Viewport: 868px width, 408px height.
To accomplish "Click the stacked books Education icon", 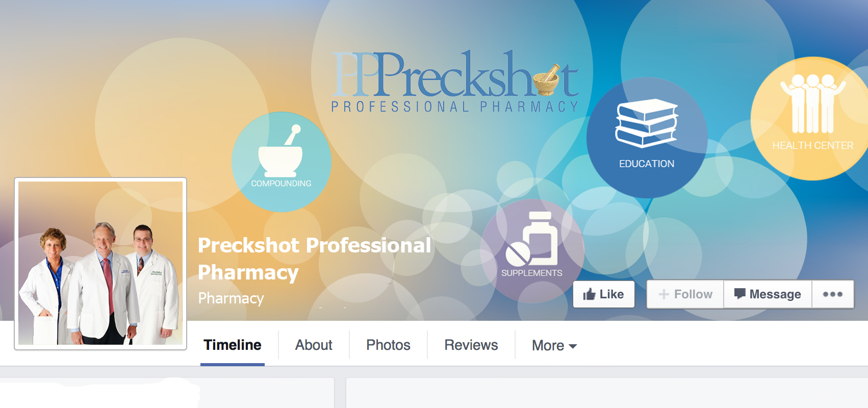I will point(647,123).
